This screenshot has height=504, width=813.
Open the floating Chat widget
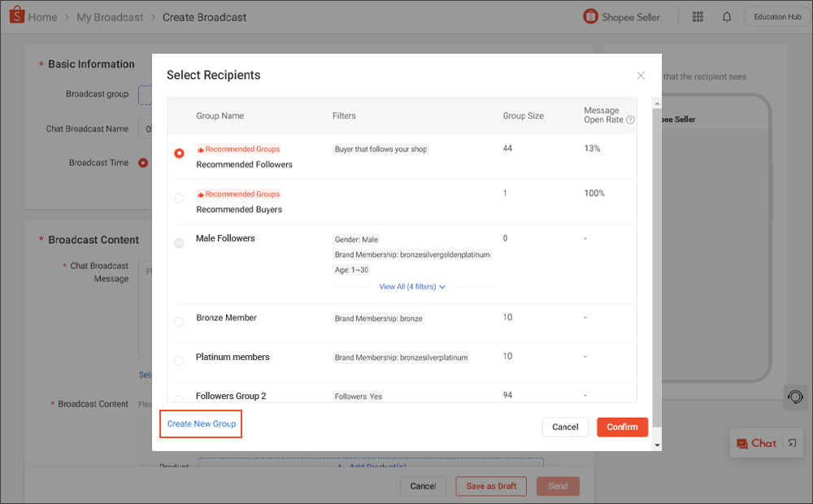click(x=758, y=443)
